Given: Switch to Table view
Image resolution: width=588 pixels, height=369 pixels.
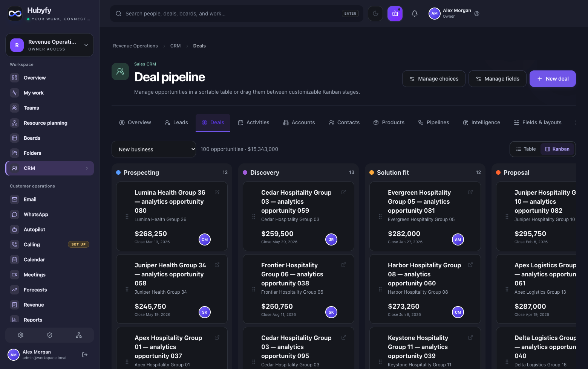Looking at the screenshot, I should [526, 149].
